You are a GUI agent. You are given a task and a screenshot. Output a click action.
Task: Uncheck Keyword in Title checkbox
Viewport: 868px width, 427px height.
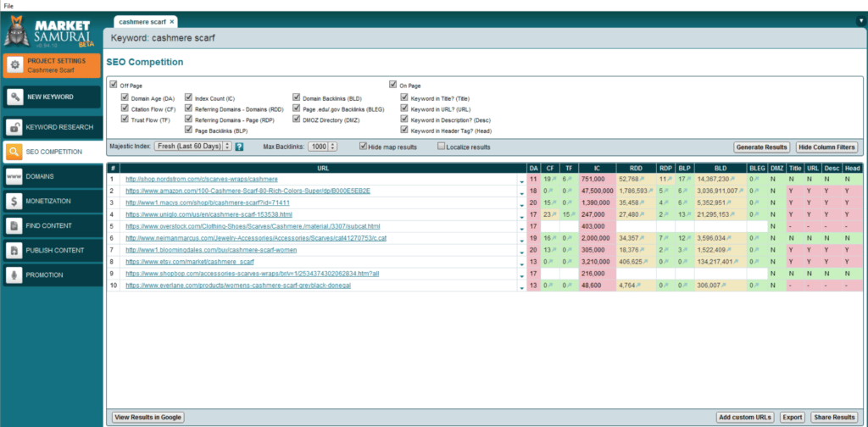[x=404, y=98]
